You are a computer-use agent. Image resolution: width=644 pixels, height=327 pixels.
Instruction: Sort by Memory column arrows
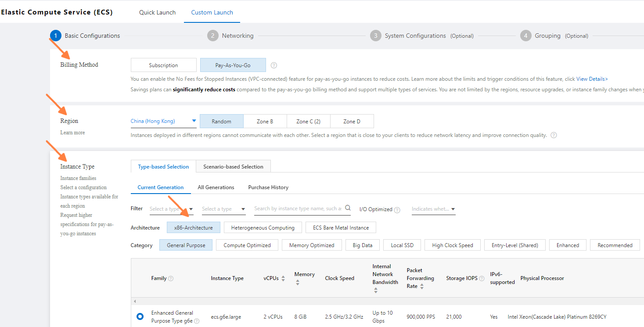[298, 283]
